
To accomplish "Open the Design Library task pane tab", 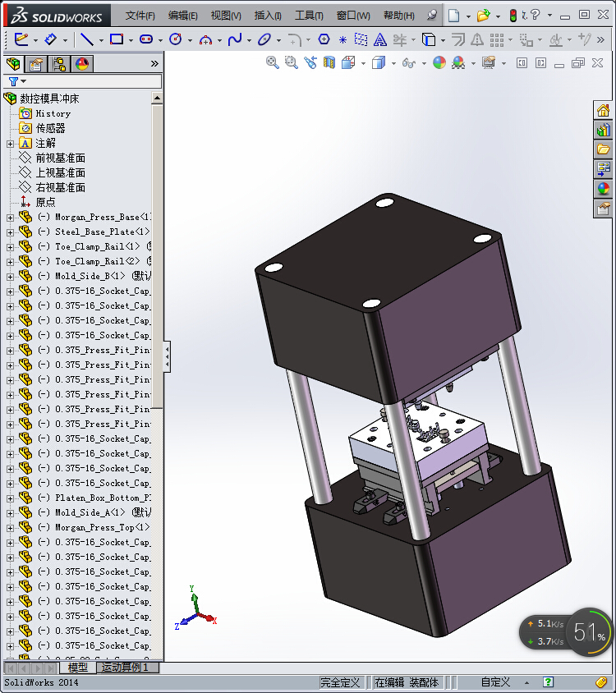I will click(x=603, y=130).
